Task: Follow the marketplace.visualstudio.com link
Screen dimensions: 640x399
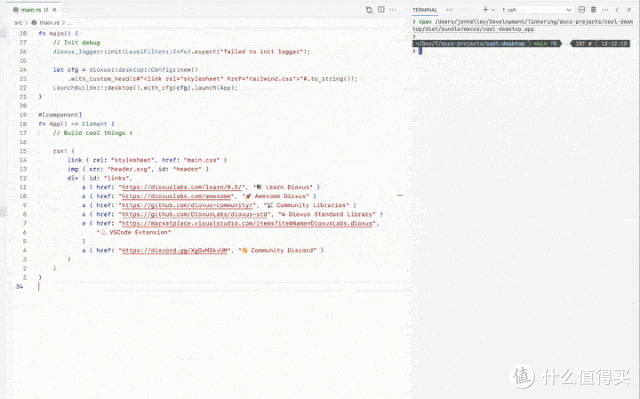Action: [247, 223]
